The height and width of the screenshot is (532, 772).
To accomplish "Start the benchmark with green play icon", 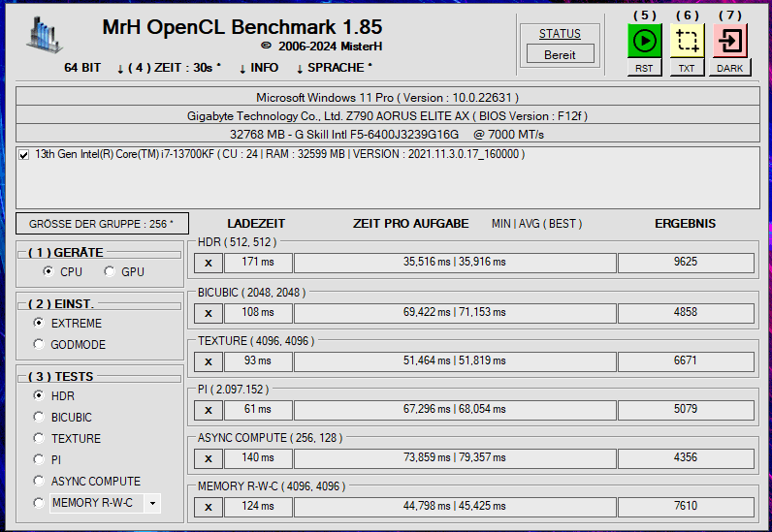I will [x=644, y=41].
